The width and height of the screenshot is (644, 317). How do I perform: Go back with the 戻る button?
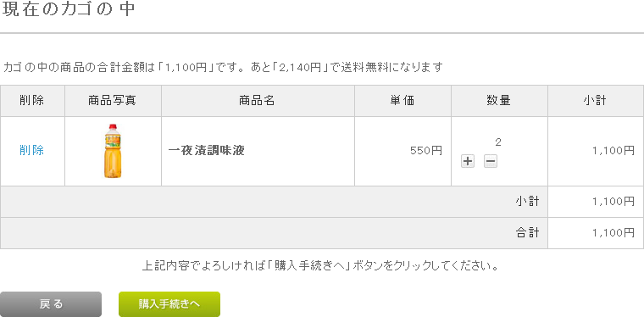(51, 303)
